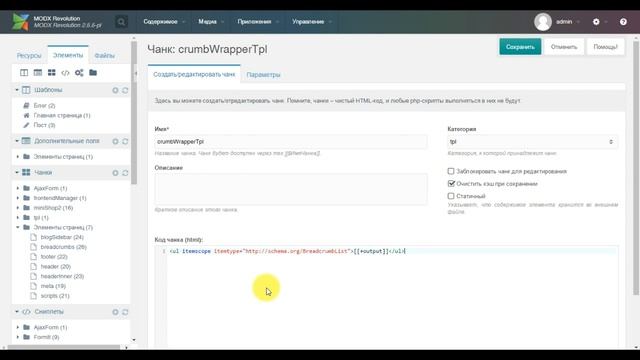Screen dimensions: 640x360
Task: Expand the AjaxForm (1) chunks folder
Action: 18,188
